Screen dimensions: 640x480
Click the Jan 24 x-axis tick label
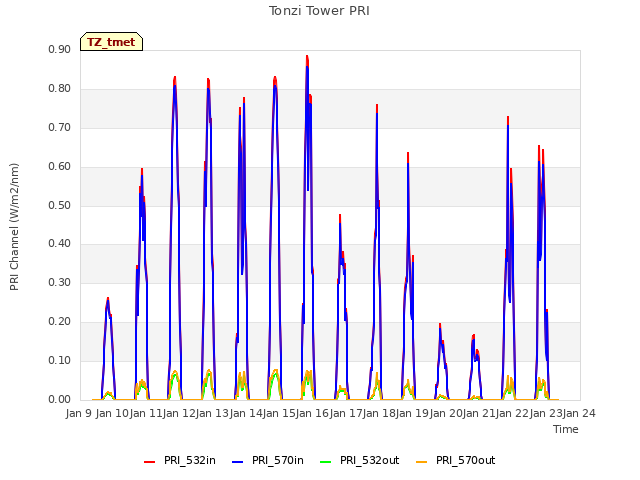pyautogui.click(x=579, y=413)
